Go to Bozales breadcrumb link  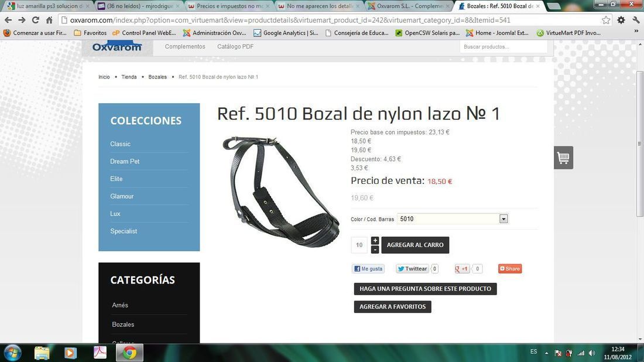coord(157,77)
